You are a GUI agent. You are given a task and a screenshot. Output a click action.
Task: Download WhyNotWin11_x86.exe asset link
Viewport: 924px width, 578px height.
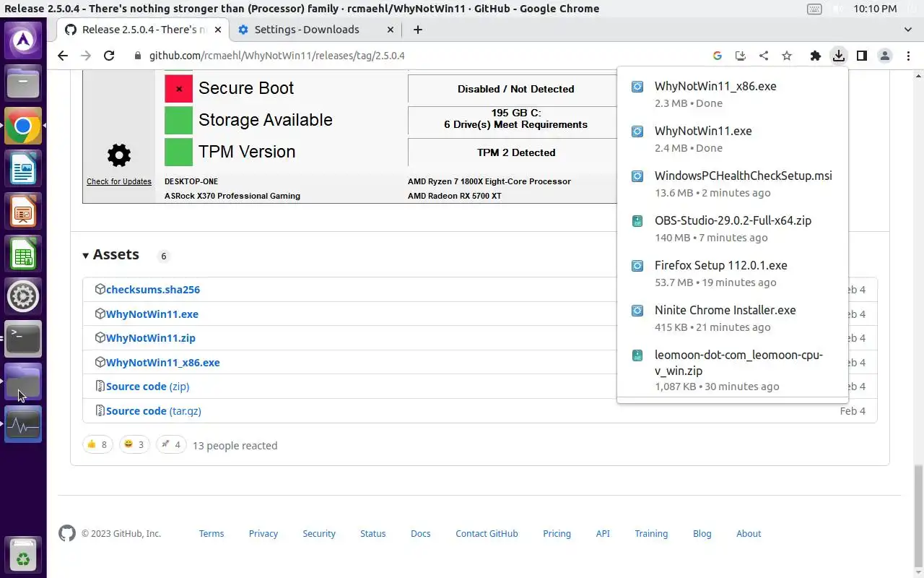coord(163,362)
